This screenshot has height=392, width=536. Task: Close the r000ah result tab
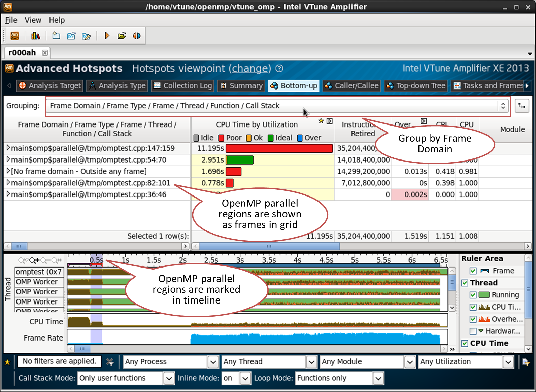45,53
